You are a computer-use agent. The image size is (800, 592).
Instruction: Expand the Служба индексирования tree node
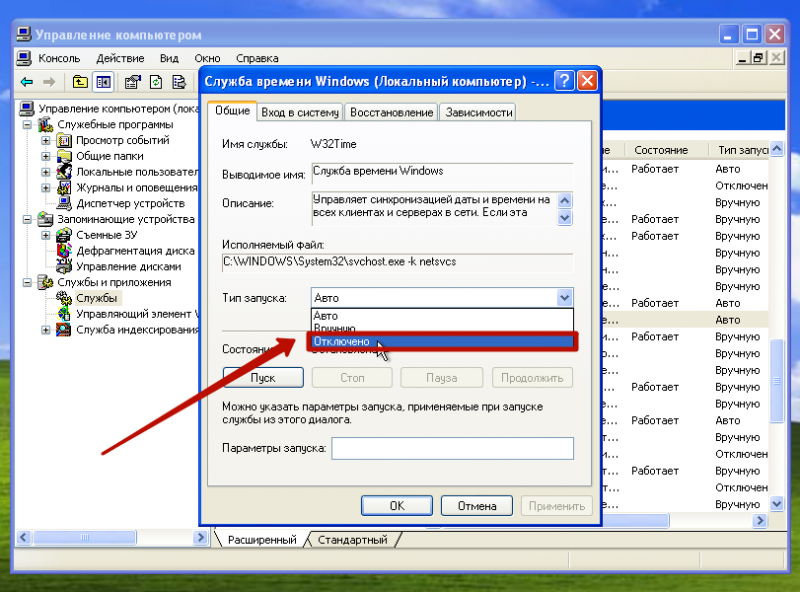(x=46, y=330)
